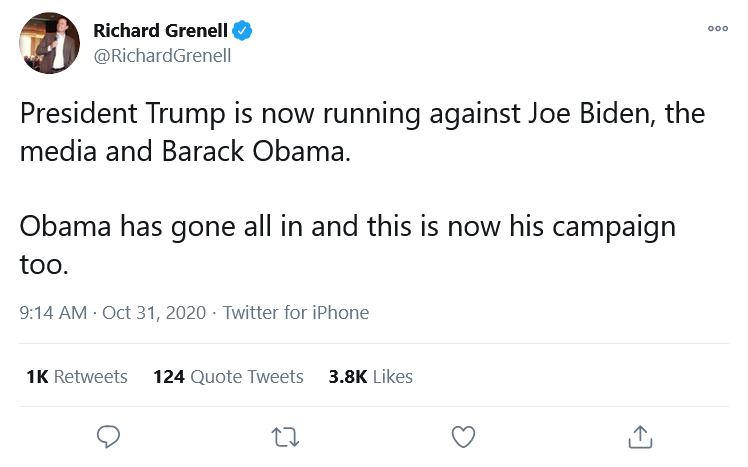View the 1K Retweets list
Viewport: 748px width, 467px height.
(77, 377)
